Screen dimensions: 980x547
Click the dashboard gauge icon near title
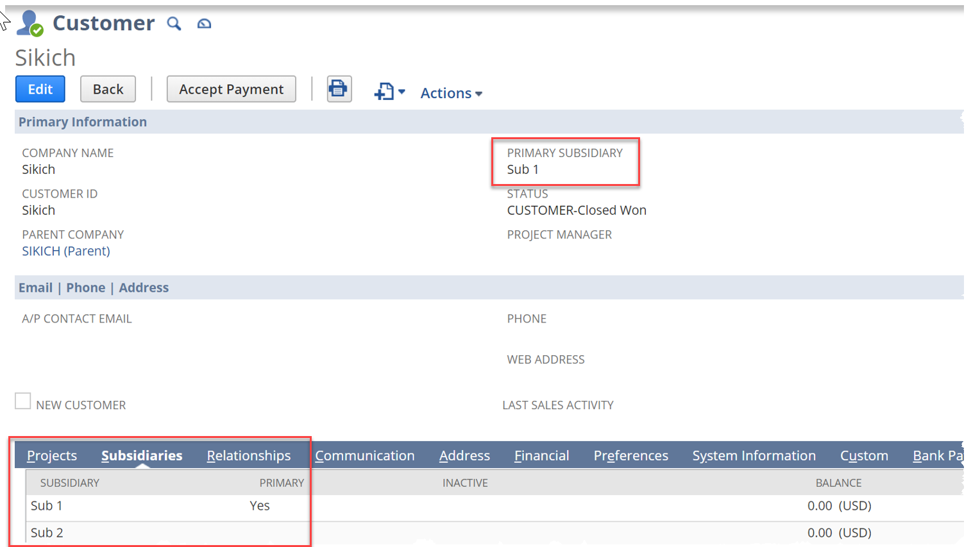click(204, 24)
